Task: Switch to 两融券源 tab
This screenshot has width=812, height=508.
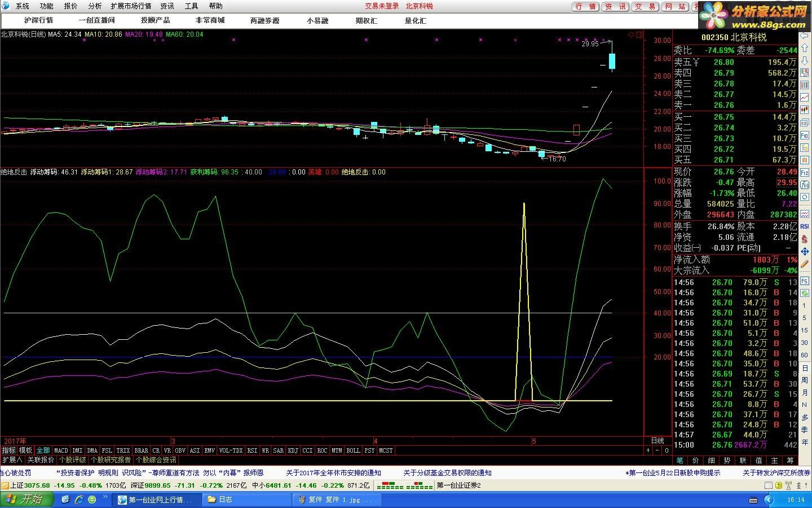Action: pyautogui.click(x=265, y=20)
